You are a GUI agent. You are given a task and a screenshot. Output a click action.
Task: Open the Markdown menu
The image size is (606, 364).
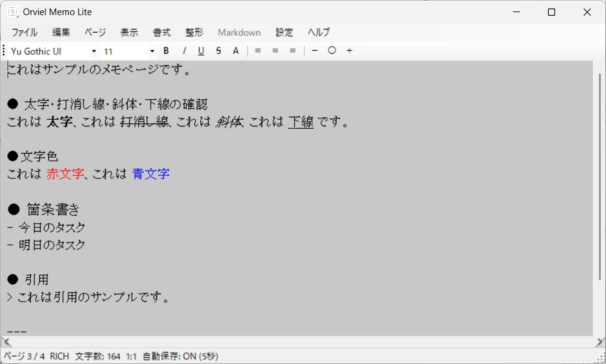coord(239,33)
